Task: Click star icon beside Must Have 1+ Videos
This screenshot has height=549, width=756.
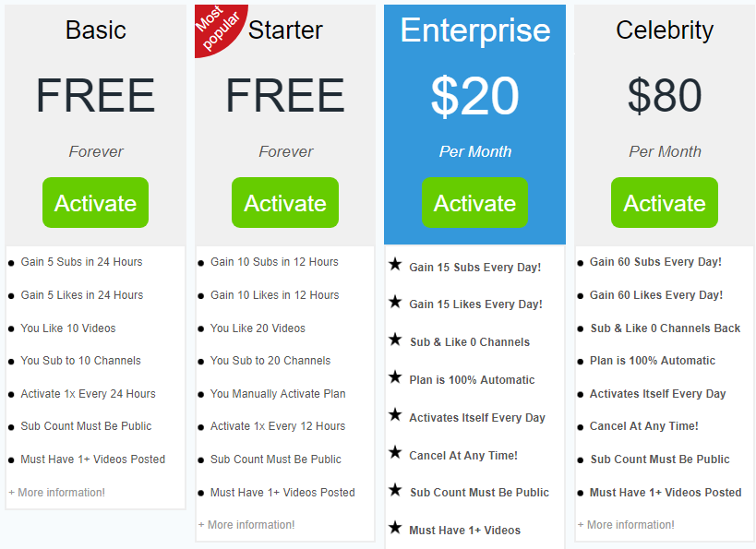Action: tap(395, 527)
